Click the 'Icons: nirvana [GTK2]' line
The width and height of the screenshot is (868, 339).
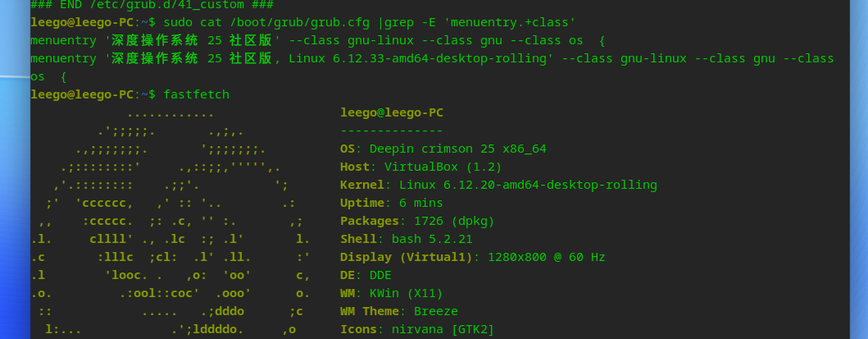tap(417, 330)
